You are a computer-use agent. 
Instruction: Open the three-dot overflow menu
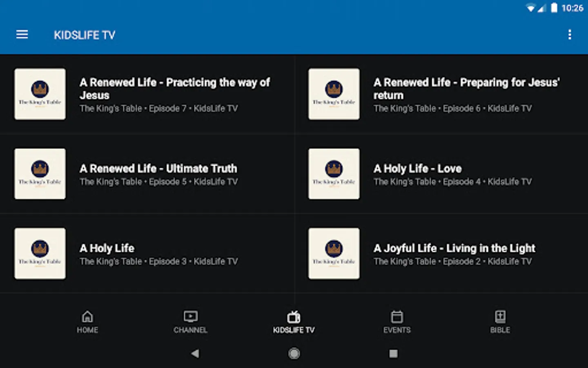click(570, 35)
